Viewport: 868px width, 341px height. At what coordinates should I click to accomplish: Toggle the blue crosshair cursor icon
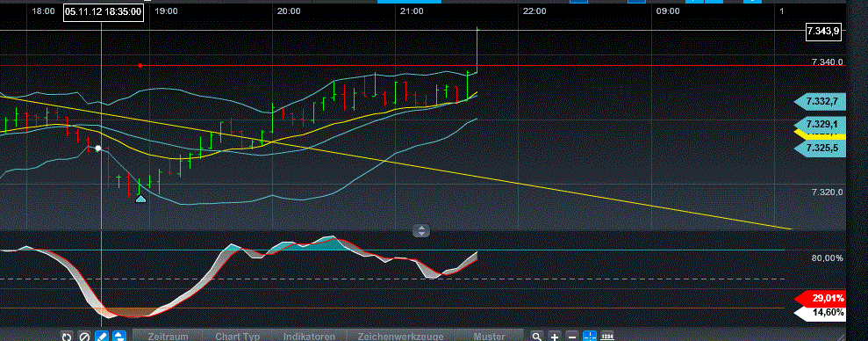(590, 337)
